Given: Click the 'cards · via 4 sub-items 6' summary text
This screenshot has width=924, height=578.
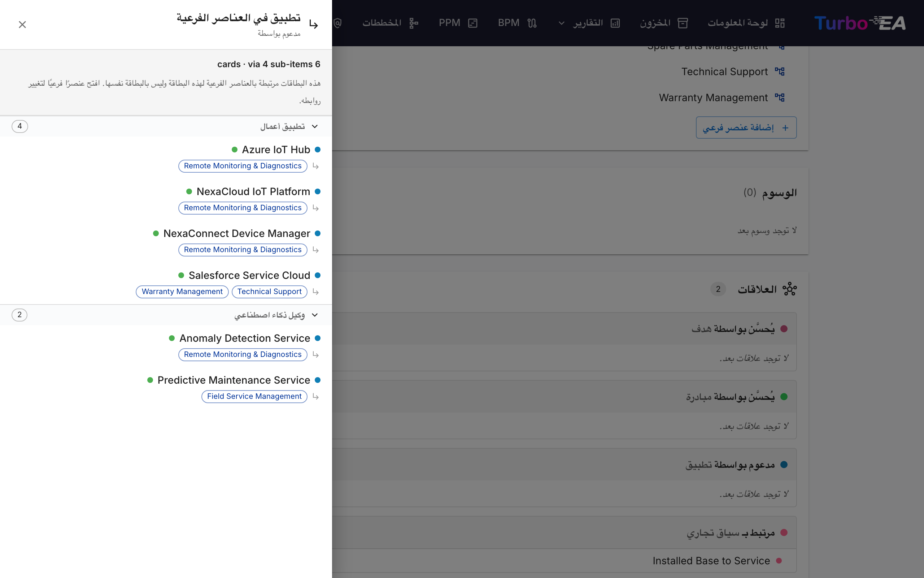Looking at the screenshot, I should [x=269, y=64].
